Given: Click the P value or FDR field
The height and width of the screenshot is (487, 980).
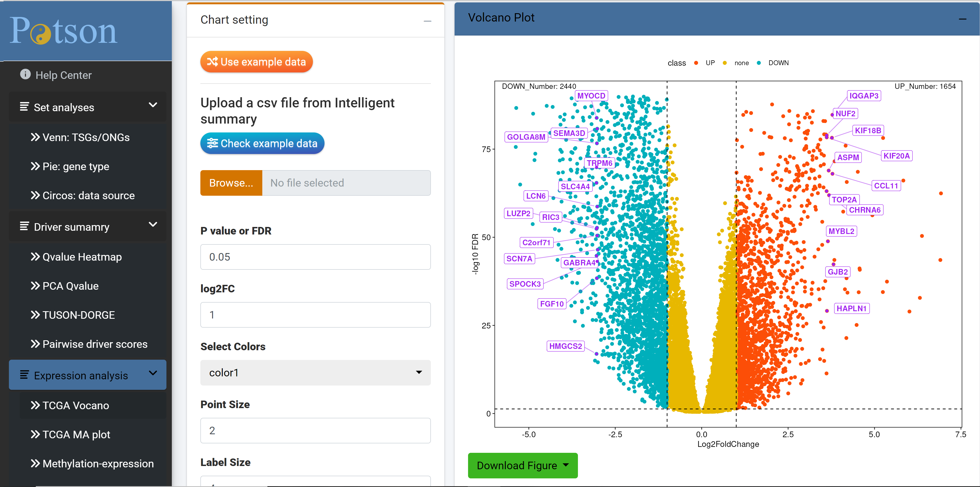Looking at the screenshot, I should 315,257.
